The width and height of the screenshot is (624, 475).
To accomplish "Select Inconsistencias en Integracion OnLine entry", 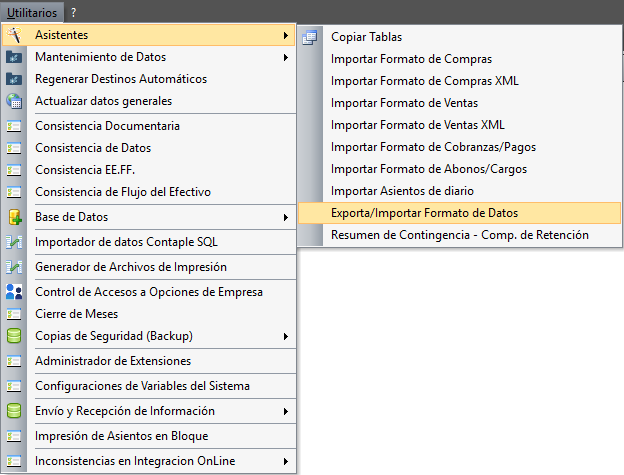I will click(149, 461).
